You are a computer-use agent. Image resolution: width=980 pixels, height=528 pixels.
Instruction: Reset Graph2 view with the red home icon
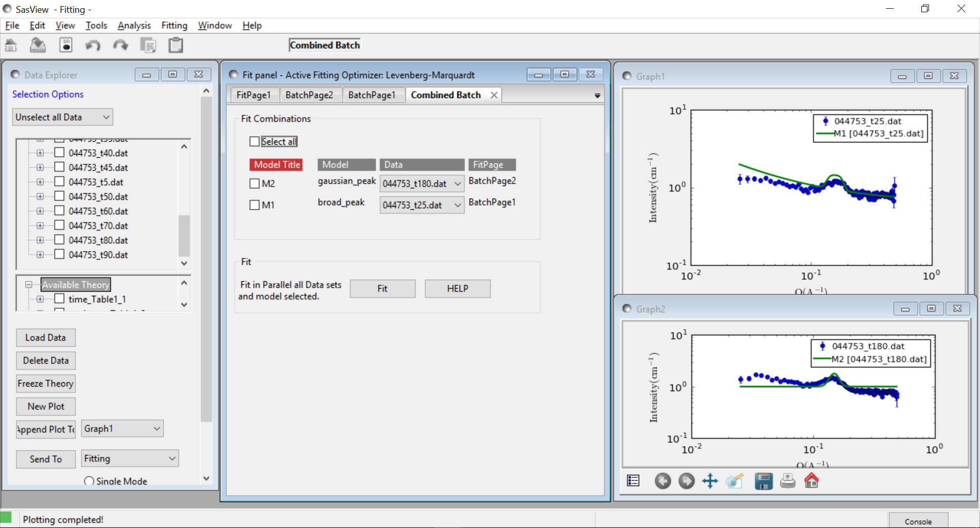pyautogui.click(x=812, y=481)
